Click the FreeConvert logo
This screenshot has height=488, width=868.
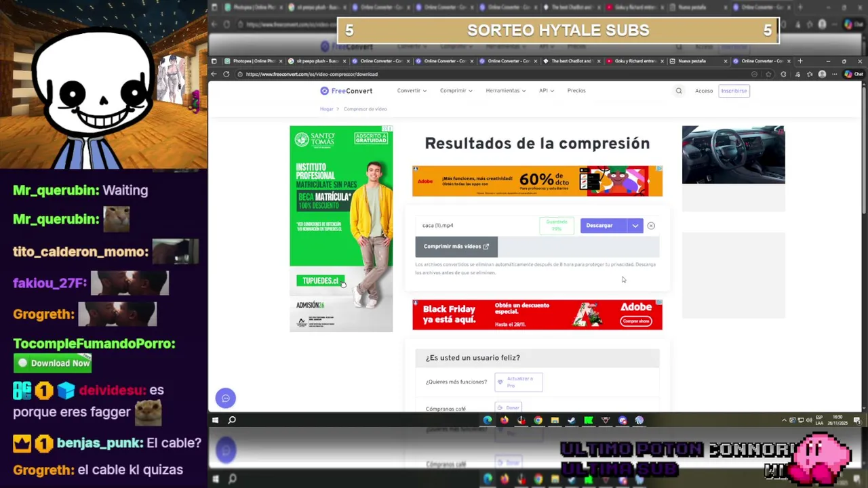(346, 91)
